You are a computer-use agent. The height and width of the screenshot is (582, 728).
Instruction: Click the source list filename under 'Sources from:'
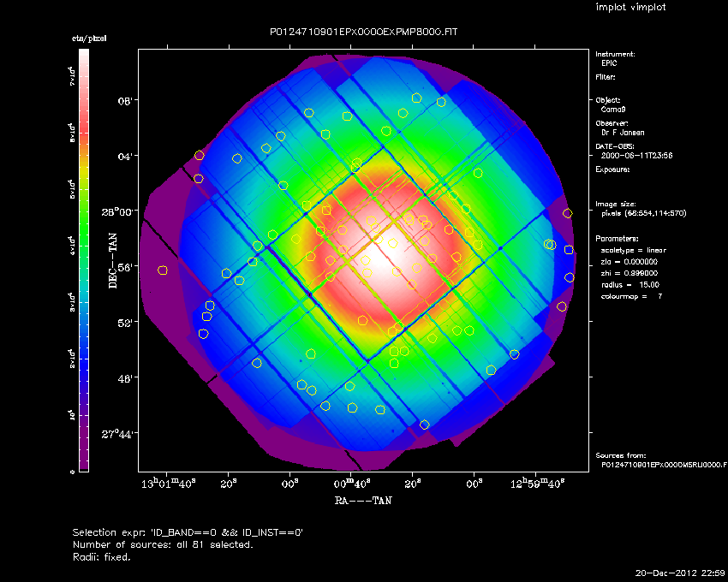click(x=664, y=465)
